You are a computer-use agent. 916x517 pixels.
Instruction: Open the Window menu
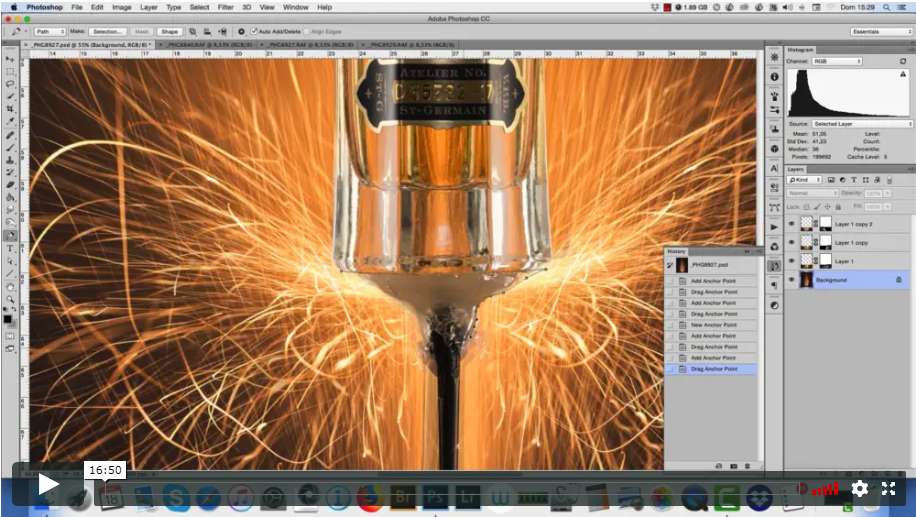point(296,7)
